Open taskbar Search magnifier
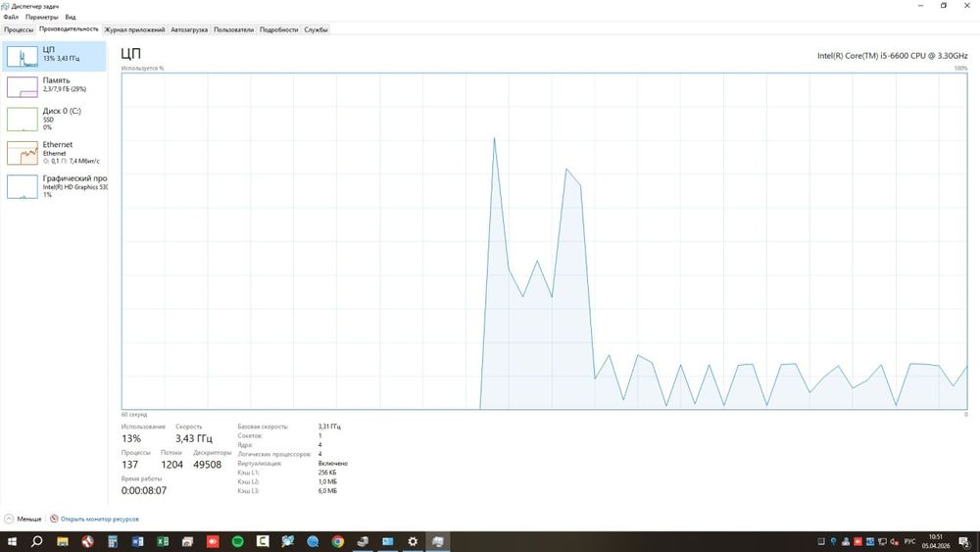Viewport: 980px width, 552px height. [37, 541]
